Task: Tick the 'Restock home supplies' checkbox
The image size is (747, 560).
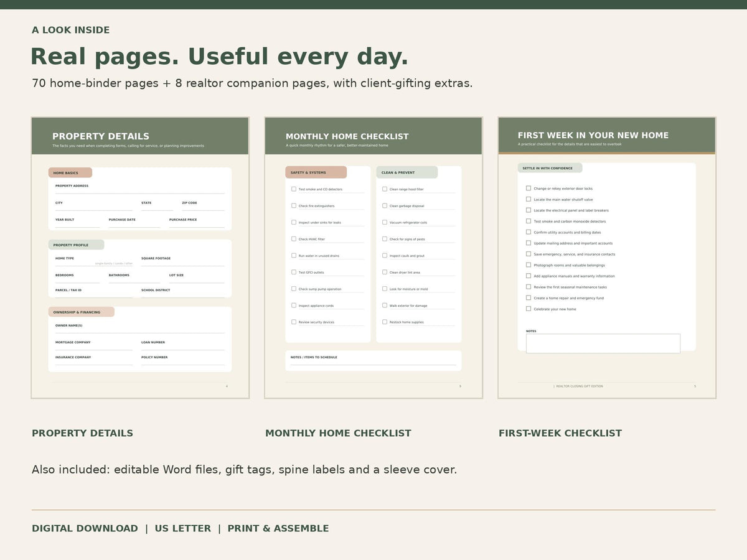Action: coord(385,322)
